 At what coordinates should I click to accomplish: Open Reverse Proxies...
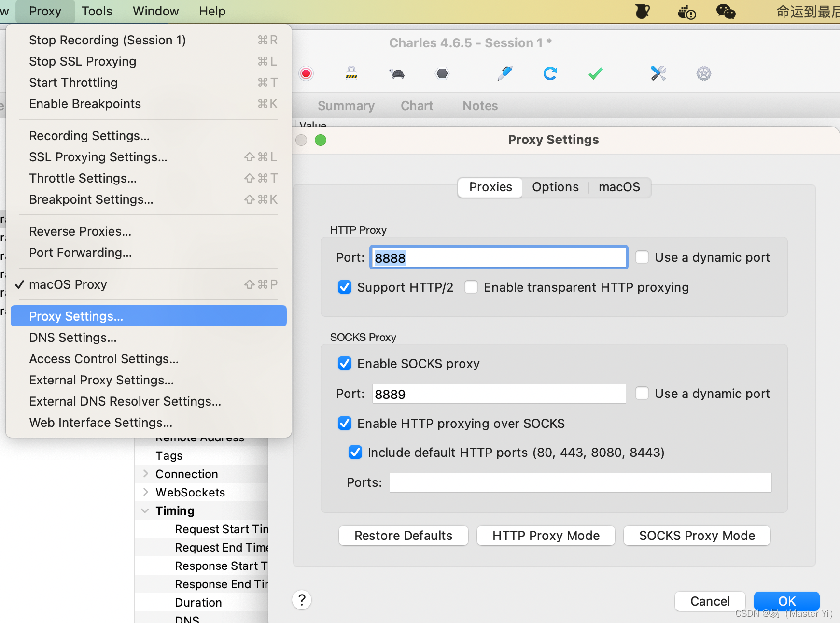(149, 231)
